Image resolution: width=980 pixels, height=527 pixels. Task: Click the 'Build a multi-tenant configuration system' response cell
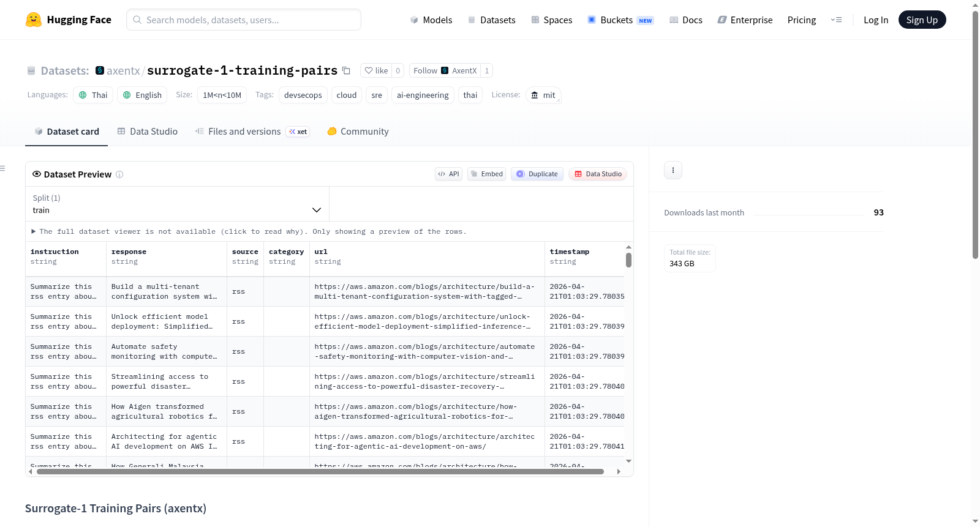tap(167, 291)
